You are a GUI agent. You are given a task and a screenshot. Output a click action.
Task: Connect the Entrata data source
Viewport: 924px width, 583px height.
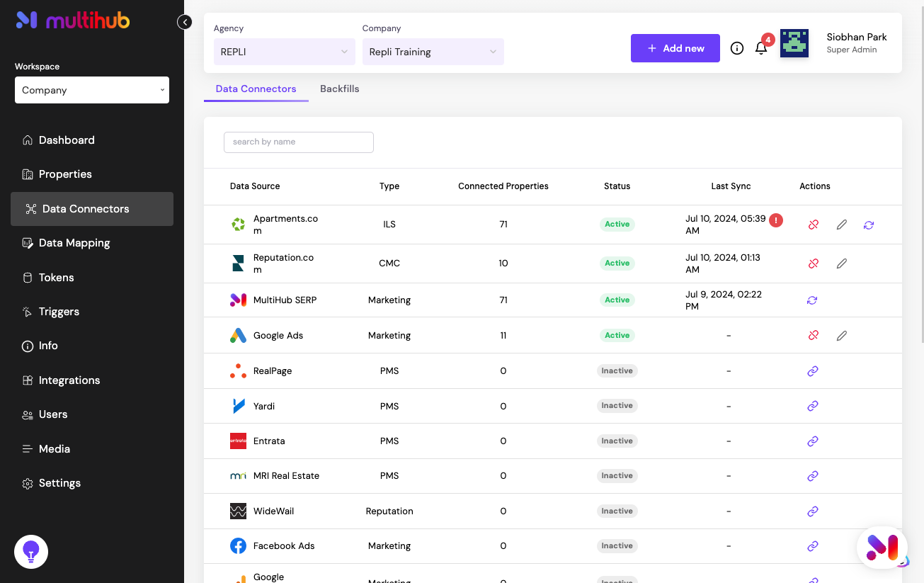[x=813, y=441]
